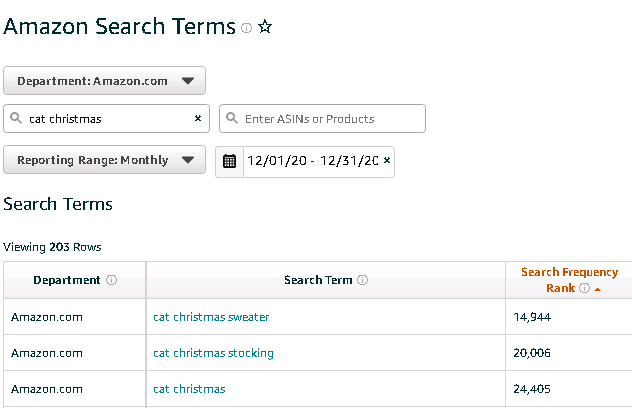Open the date range field 12/01/20 - 12/31/20
632x408 pixels.
pyautogui.click(x=313, y=161)
